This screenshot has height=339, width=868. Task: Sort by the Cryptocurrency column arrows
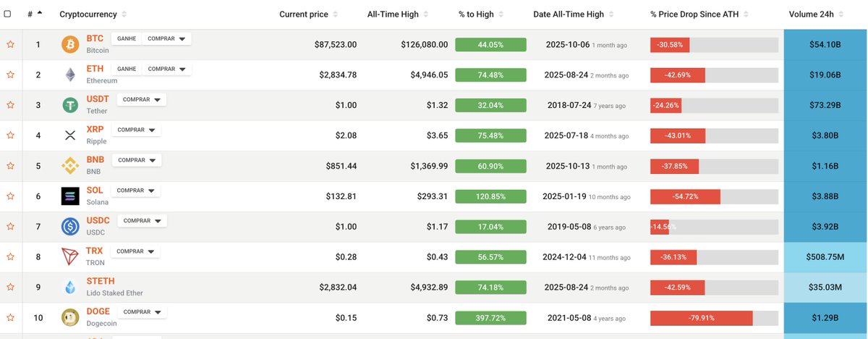(x=124, y=14)
